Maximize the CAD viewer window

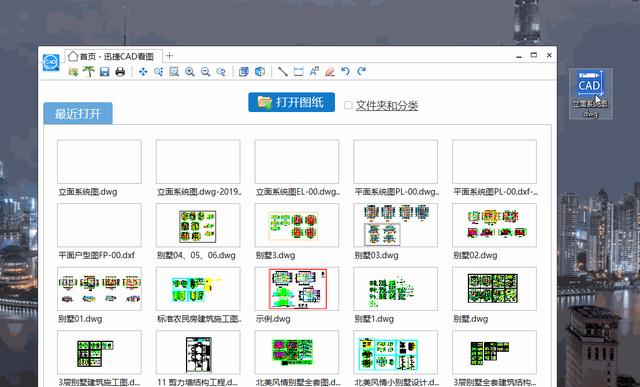pos(533,55)
